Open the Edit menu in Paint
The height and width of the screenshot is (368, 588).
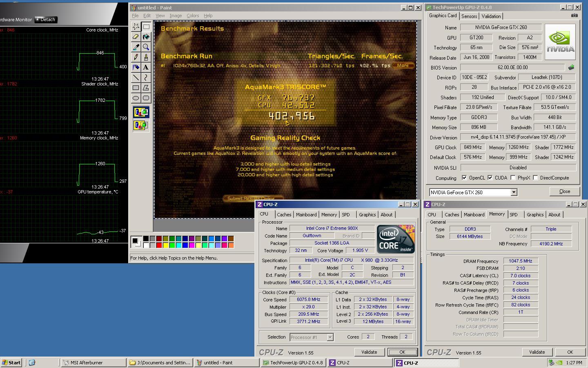click(x=147, y=16)
